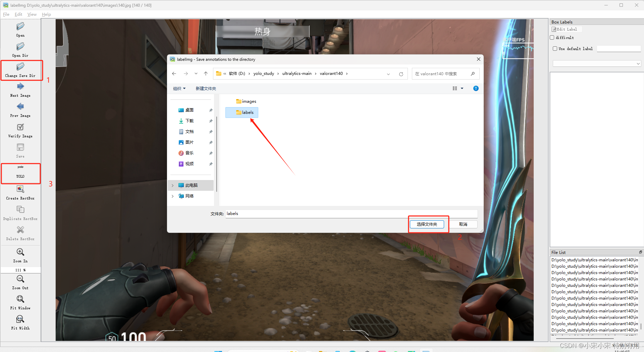Click the Fit Width tool

(x=20, y=322)
